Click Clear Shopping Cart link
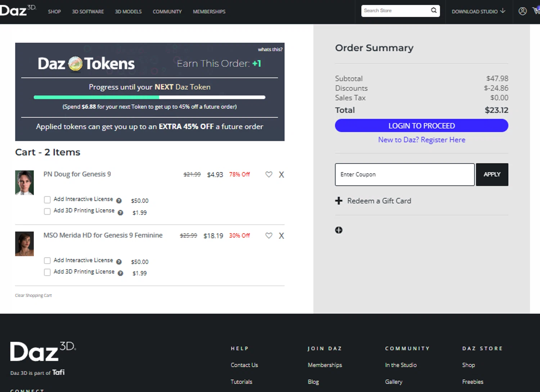 (x=33, y=295)
